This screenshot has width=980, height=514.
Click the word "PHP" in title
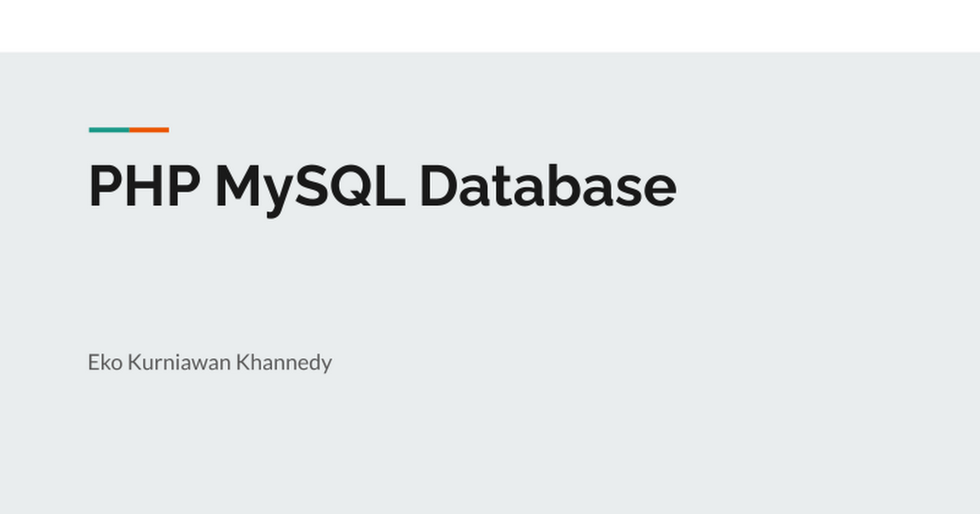tap(144, 186)
